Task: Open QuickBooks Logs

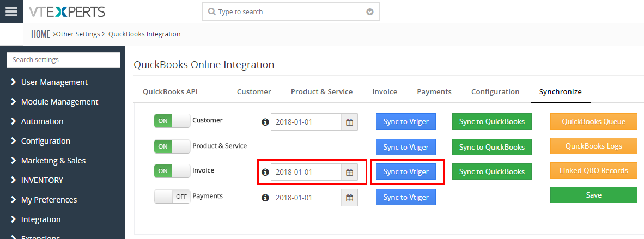Action: pyautogui.click(x=594, y=146)
